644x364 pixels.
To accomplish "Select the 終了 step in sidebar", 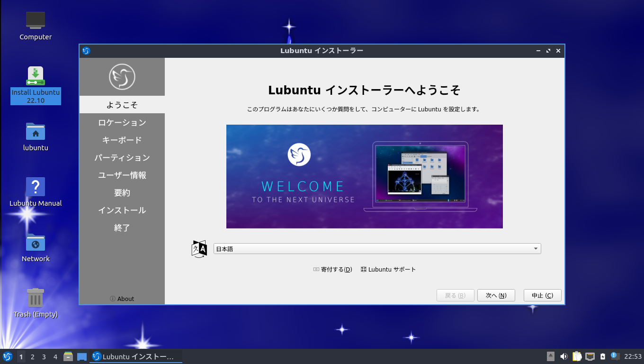I will point(122,227).
